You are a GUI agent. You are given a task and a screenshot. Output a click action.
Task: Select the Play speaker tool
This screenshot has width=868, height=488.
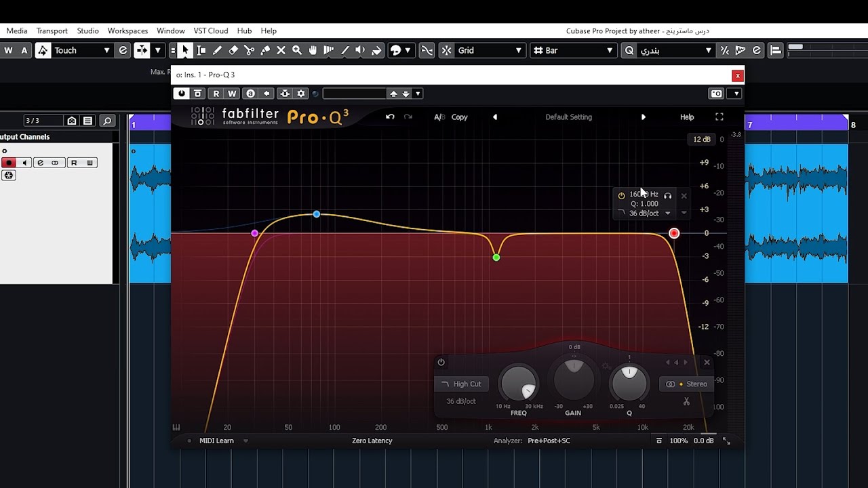[x=361, y=50]
